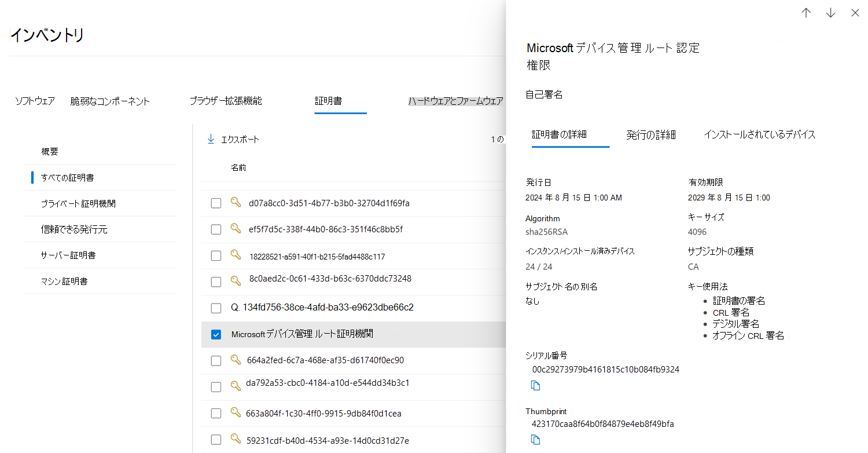Copy the Thumbprint value with the copy icon

[535, 440]
